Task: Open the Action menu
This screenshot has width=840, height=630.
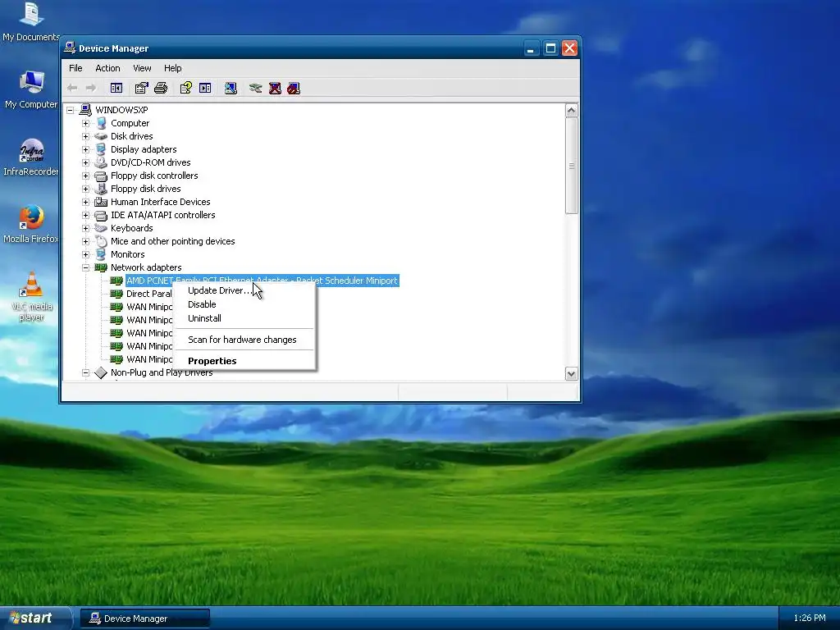Action: 107,68
